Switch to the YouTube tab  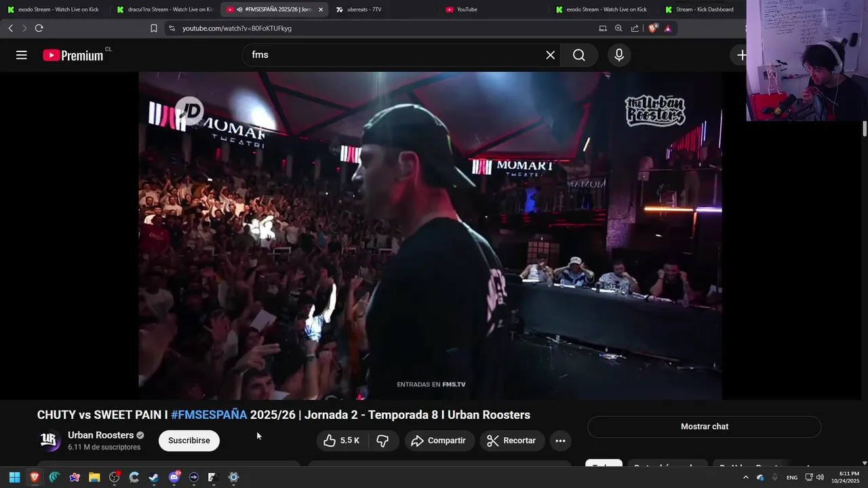pyautogui.click(x=494, y=9)
